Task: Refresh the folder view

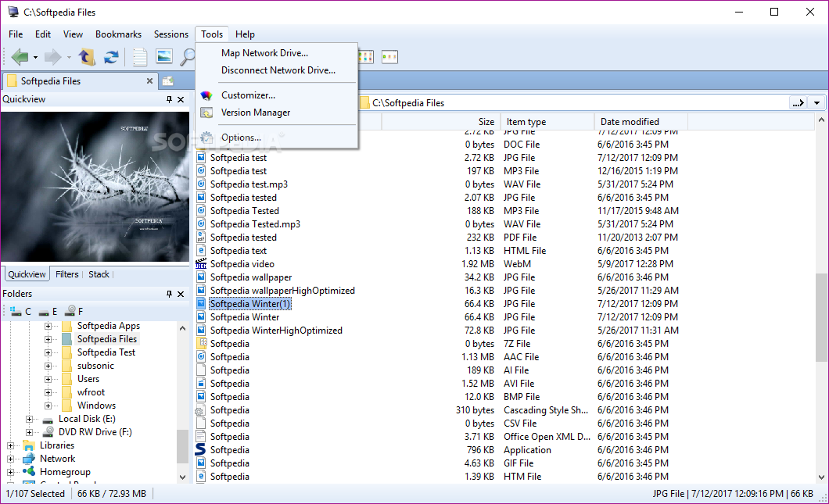Action: (x=111, y=56)
